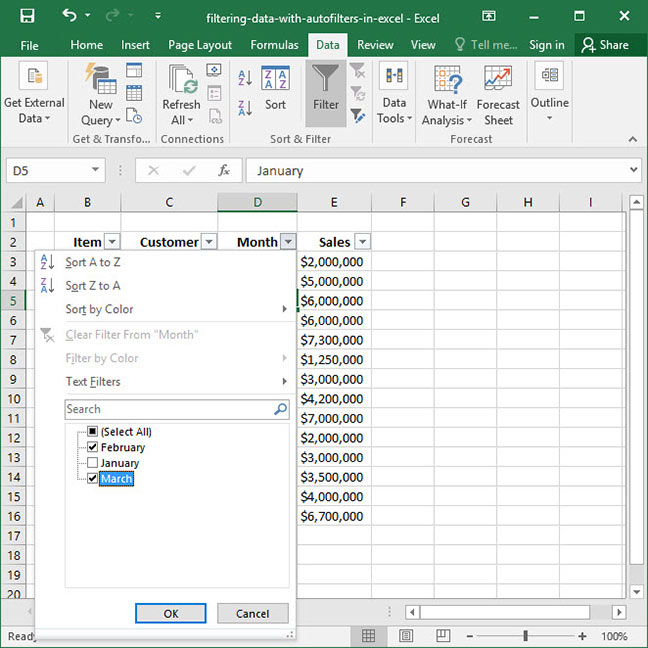
Task: Switch to Normal view in status bar
Action: click(368, 636)
